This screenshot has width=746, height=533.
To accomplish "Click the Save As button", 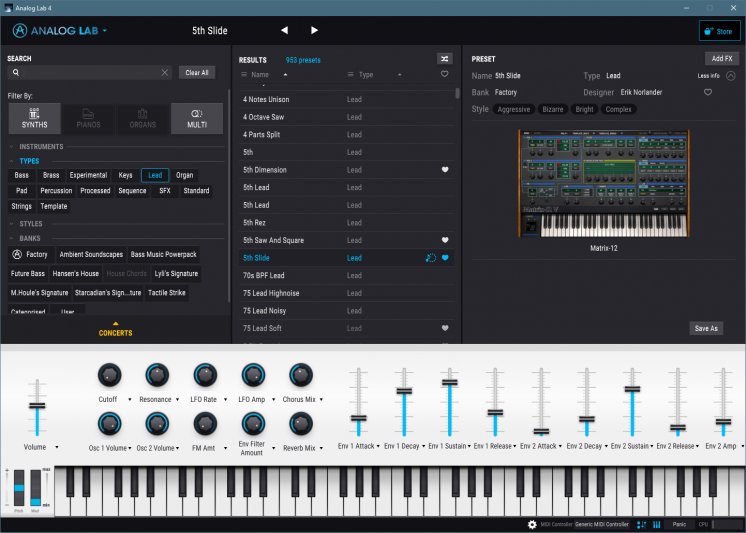I will (x=706, y=328).
